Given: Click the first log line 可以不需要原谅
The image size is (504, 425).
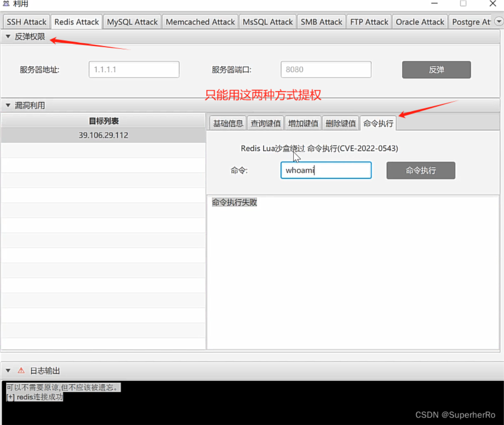Looking at the screenshot, I should click(x=63, y=387).
